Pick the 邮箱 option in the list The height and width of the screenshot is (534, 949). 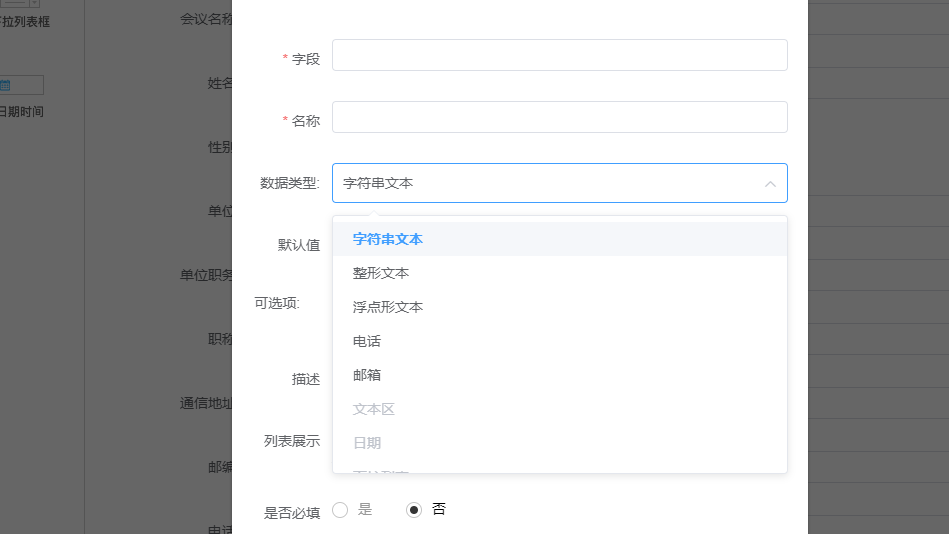pyautogui.click(x=367, y=375)
